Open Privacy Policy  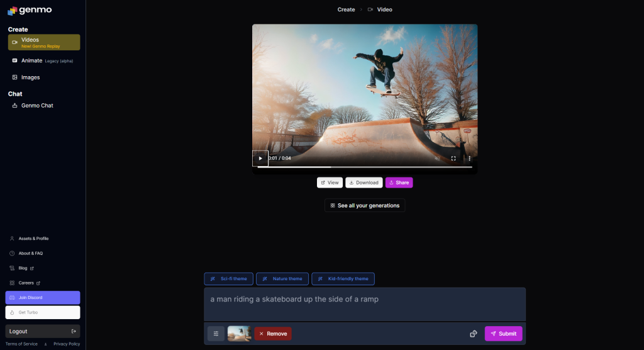67,344
